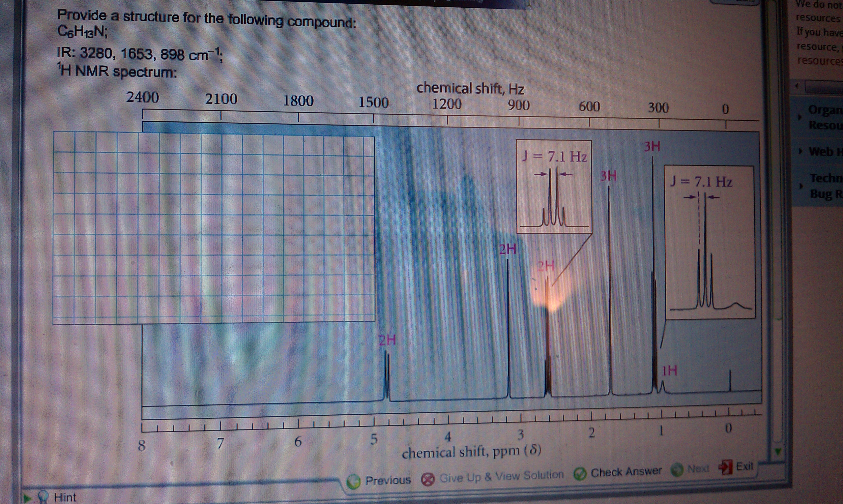Viewport: 843px width, 504px height.
Task: Open the Hint link
Action: 65,497
